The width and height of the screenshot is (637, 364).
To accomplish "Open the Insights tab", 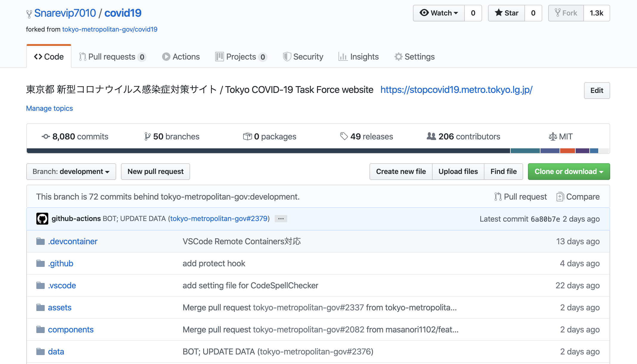I will click(x=358, y=57).
